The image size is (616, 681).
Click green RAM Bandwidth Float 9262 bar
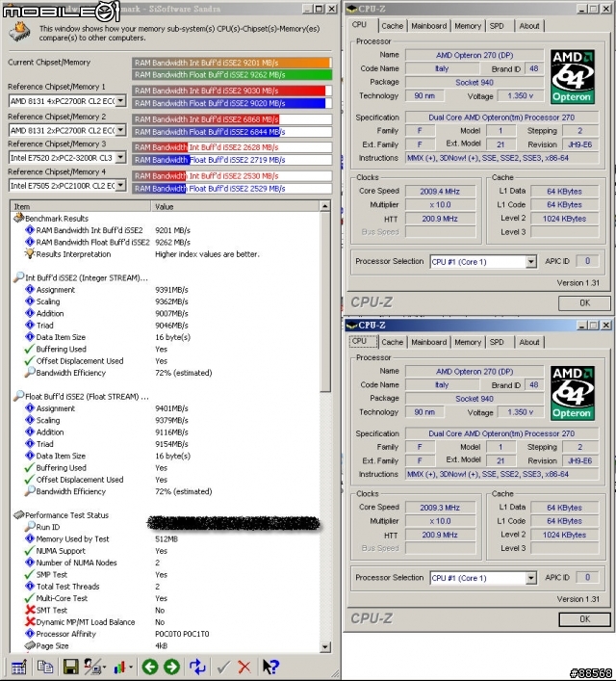pyautogui.click(x=232, y=75)
